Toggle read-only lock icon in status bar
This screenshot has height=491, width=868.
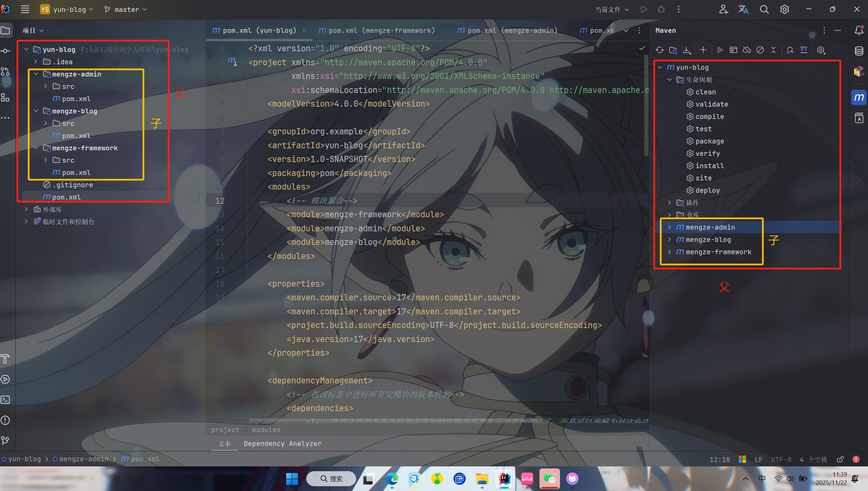coord(840,460)
